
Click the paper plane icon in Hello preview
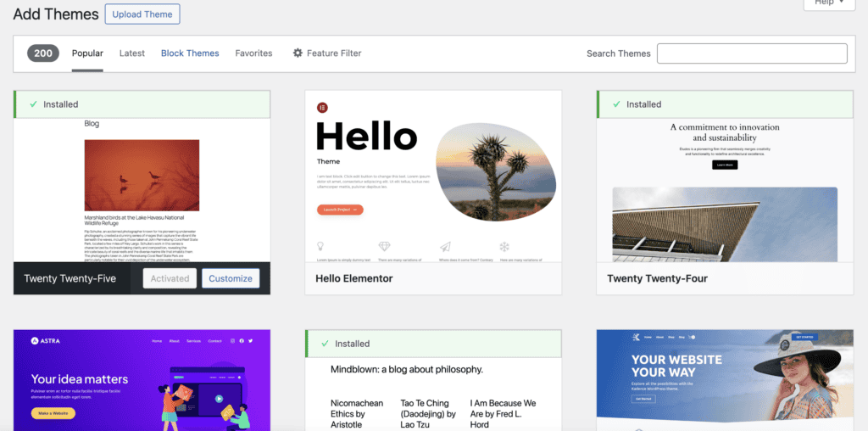(x=445, y=247)
